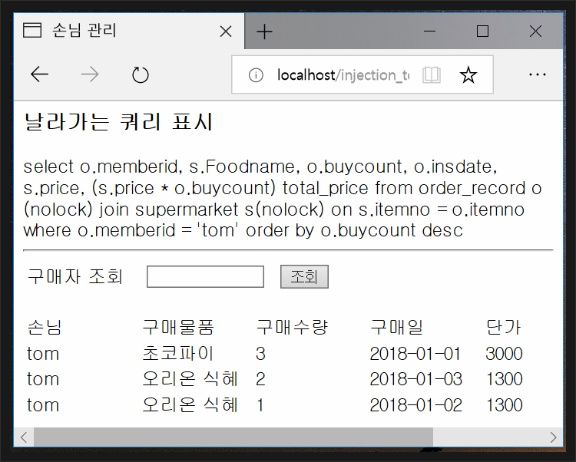Click the 날라가는 쿼리 표시 heading
Screen dimensions: 576x462
(118, 122)
